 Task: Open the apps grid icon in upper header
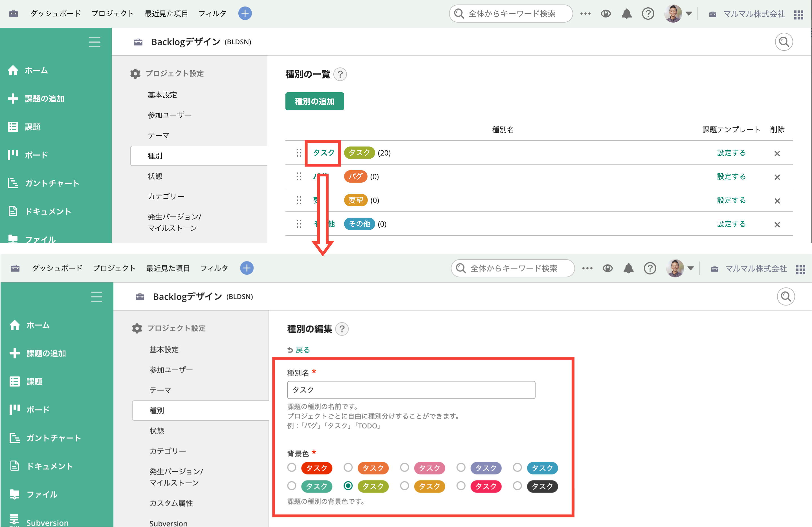pyautogui.click(x=798, y=14)
